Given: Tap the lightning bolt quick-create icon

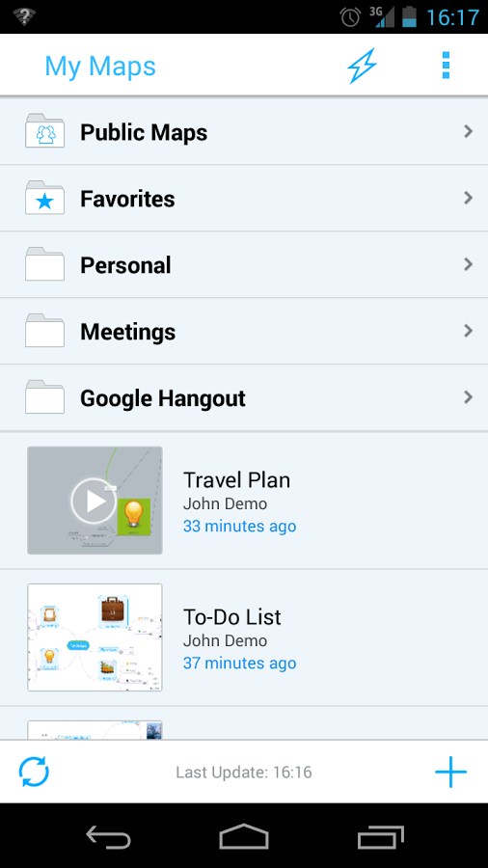Looking at the screenshot, I should 362,66.
